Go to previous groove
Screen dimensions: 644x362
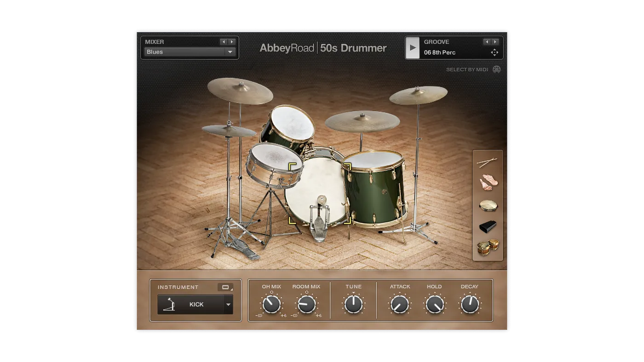tap(487, 42)
